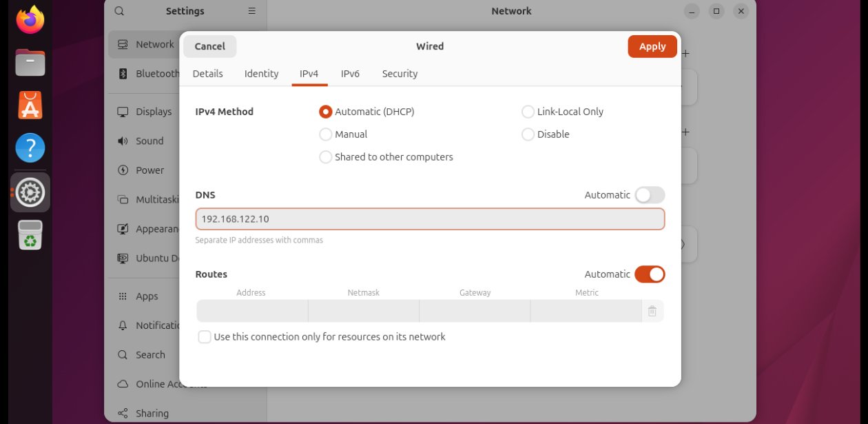Launch the Files manager dock icon
This screenshot has width=868, height=424.
coord(30,63)
